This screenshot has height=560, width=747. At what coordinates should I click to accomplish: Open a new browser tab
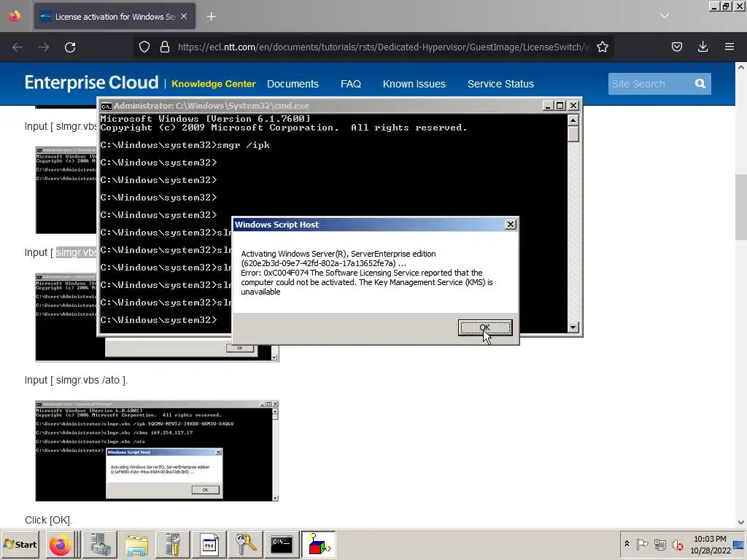tap(211, 17)
